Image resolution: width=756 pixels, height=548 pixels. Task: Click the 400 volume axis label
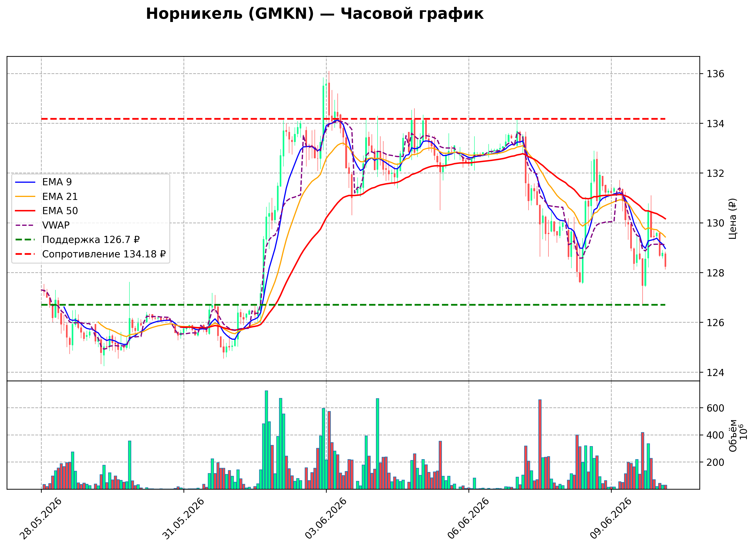coord(716,435)
